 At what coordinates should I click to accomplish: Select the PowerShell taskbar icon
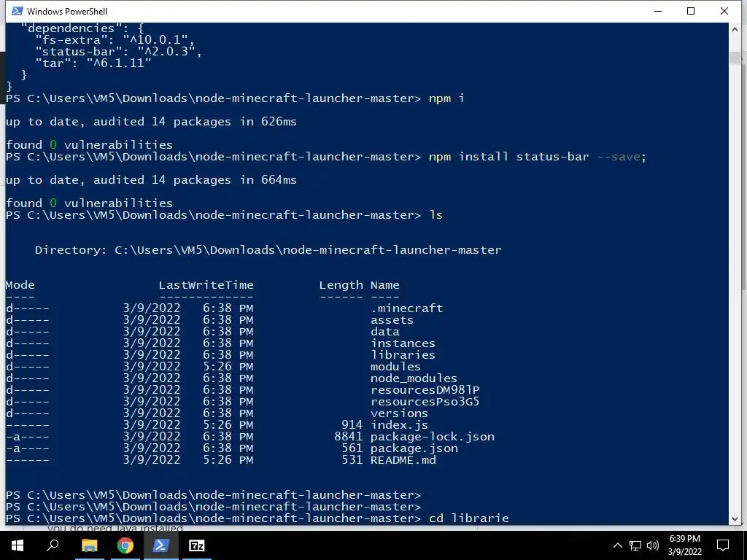(161, 545)
